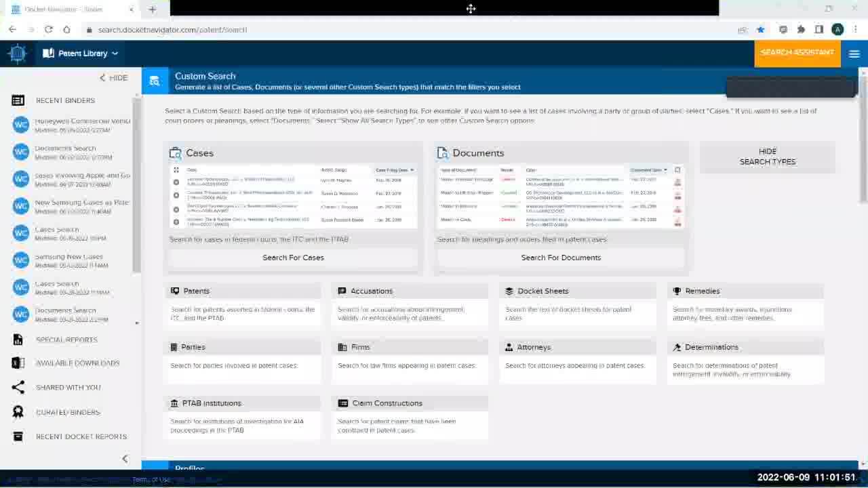
Task: Select the first row radio button in the Cases preview
Action: pyautogui.click(x=176, y=182)
